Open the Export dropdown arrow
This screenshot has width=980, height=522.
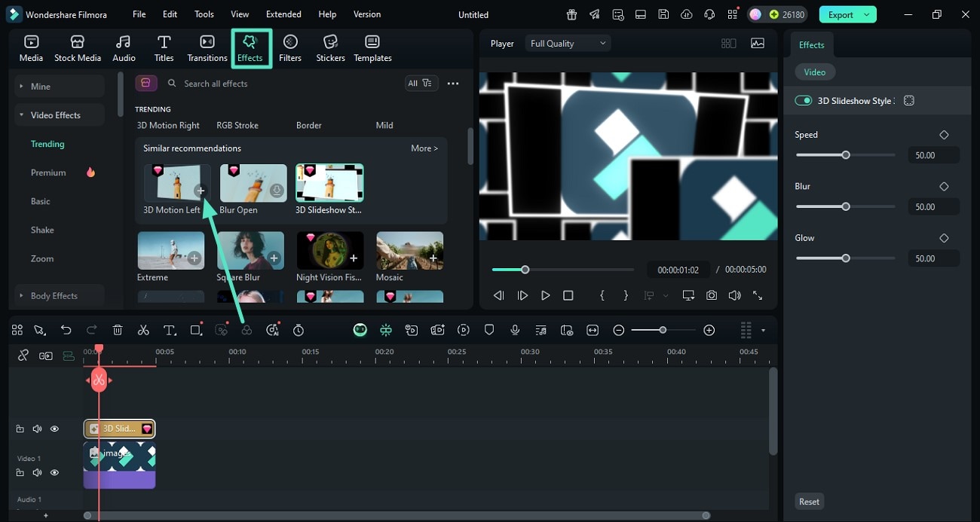[x=867, y=14]
